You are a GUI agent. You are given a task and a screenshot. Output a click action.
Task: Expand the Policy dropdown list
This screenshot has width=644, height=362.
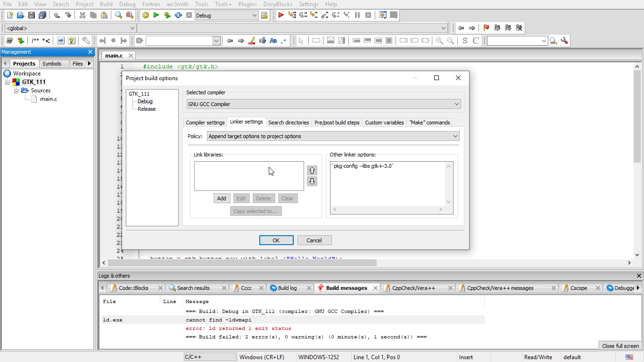click(x=333, y=136)
